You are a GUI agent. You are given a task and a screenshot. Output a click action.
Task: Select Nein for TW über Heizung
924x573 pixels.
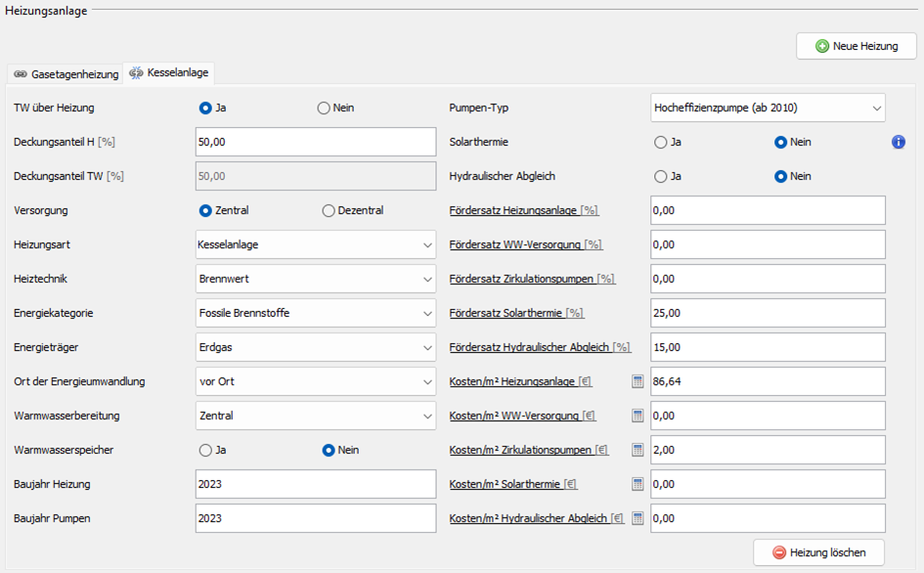click(x=324, y=108)
